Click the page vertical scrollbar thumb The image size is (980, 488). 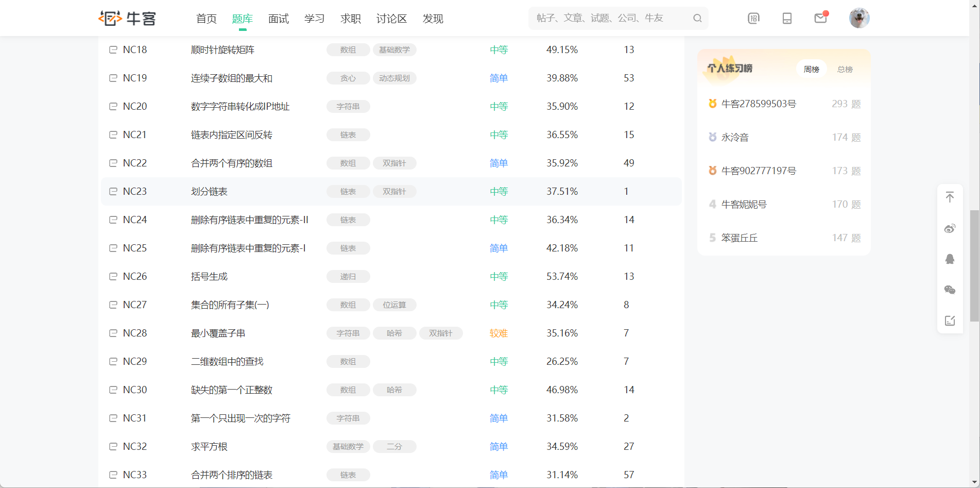pyautogui.click(x=974, y=266)
